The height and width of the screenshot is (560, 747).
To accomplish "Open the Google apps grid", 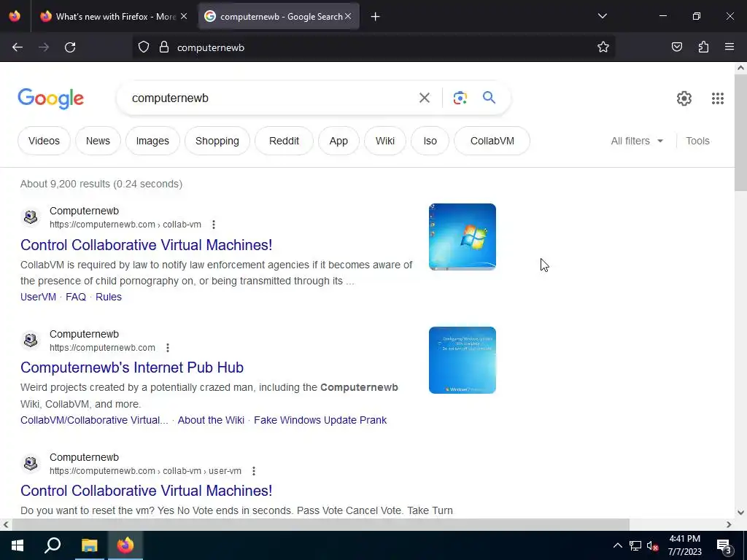I will 718,98.
